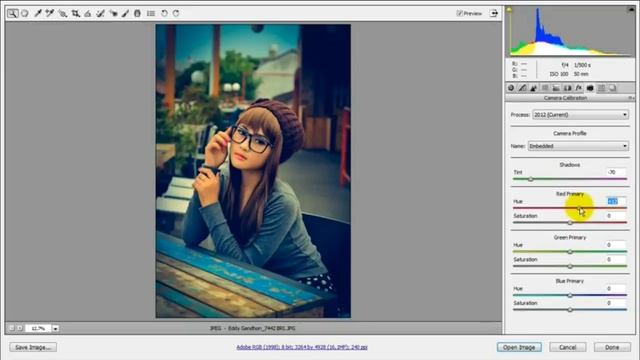Click the Red Primary Hue value field
This screenshot has width=640, height=360.
click(616, 201)
